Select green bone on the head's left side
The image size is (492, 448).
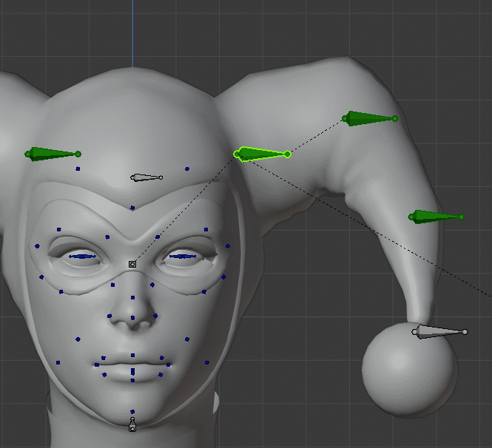click(53, 154)
